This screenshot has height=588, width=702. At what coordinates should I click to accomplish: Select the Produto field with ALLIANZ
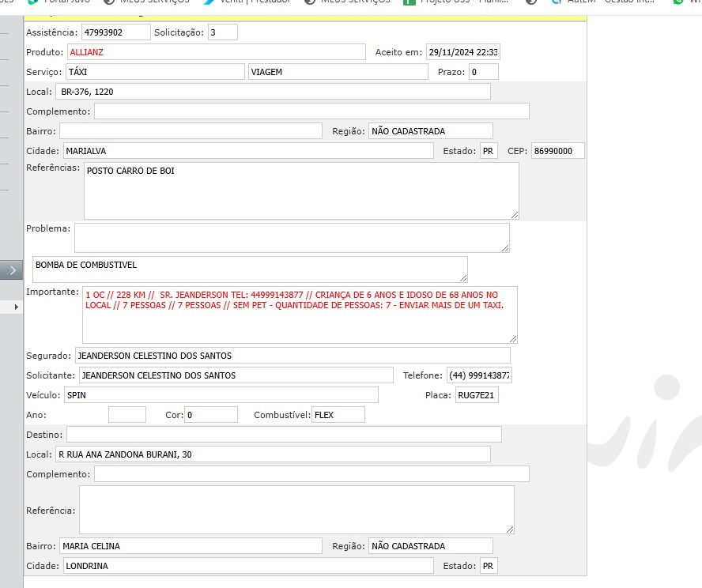pos(217,52)
